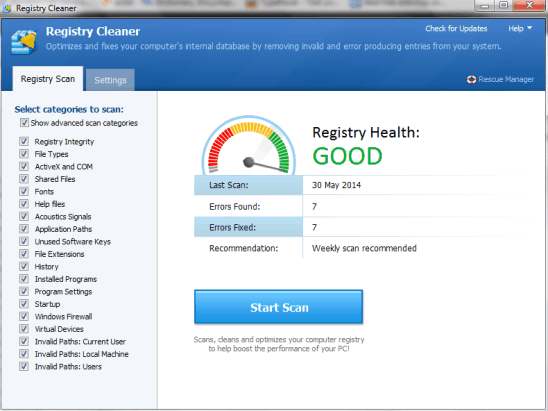Uncheck the Application Paths category

[x=24, y=229]
